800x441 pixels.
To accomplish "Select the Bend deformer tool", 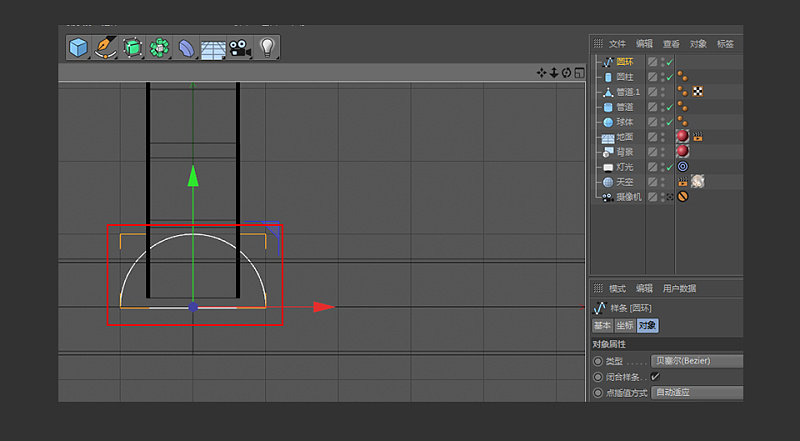I will [x=186, y=47].
